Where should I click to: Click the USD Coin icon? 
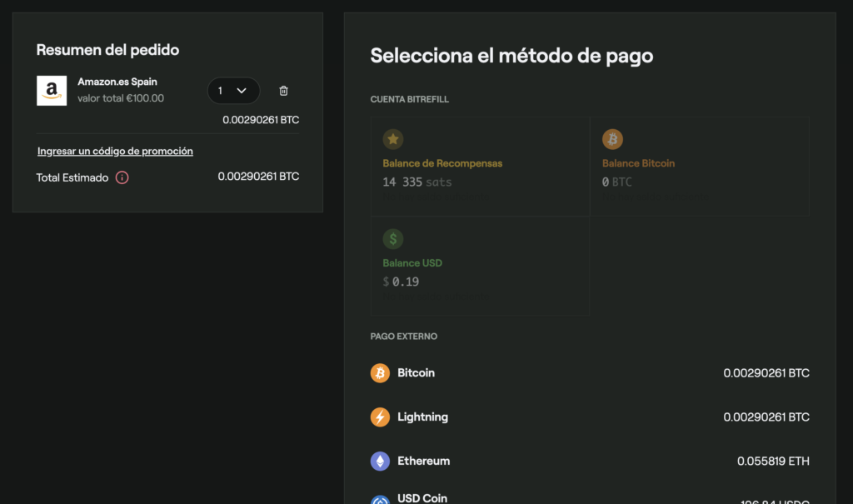380,500
